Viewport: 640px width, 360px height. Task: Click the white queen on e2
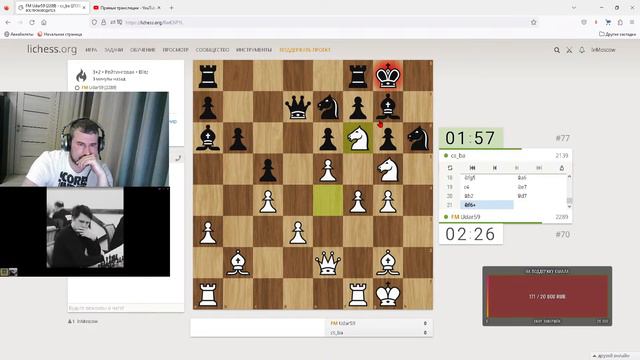click(328, 263)
